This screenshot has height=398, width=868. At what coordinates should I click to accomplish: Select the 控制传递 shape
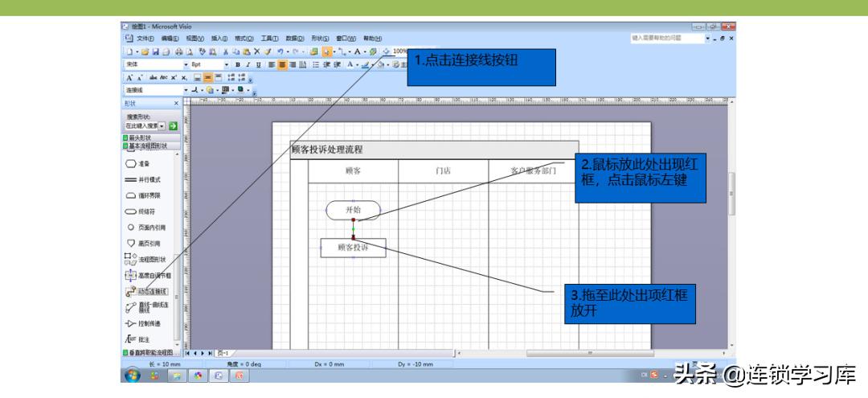tap(144, 324)
